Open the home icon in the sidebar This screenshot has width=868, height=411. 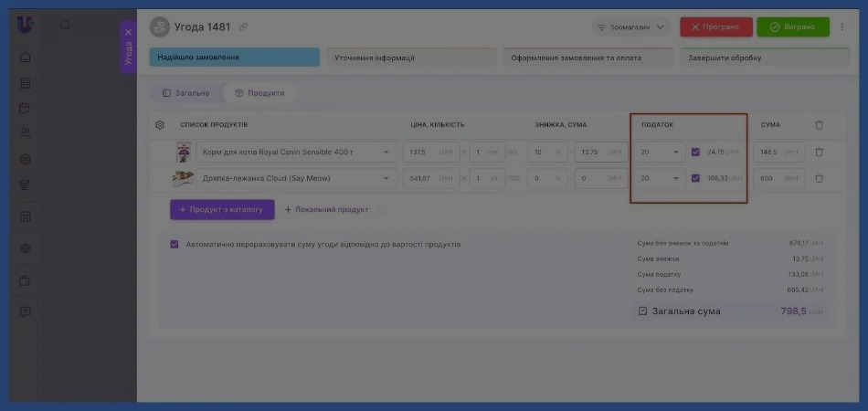25,58
